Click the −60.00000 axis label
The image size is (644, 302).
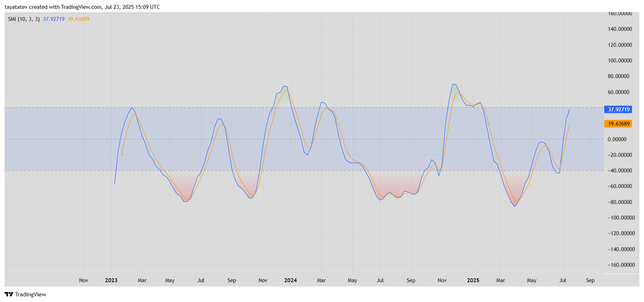coord(620,186)
